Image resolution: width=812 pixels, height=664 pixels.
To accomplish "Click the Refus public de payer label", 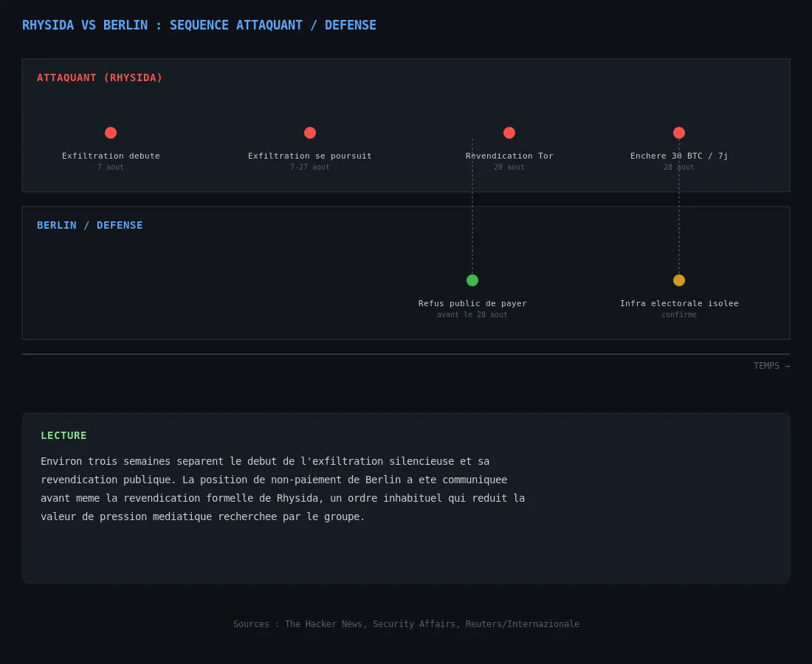I will point(472,303).
